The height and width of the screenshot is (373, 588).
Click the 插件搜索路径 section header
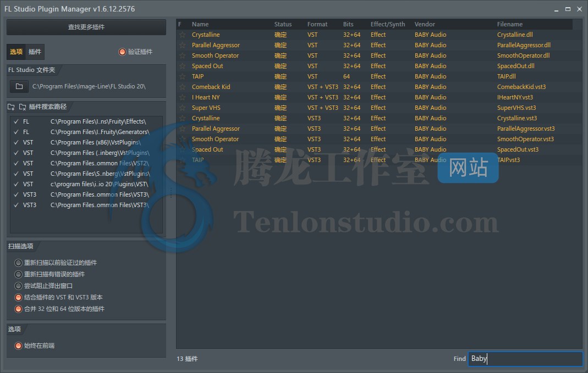[x=48, y=107]
